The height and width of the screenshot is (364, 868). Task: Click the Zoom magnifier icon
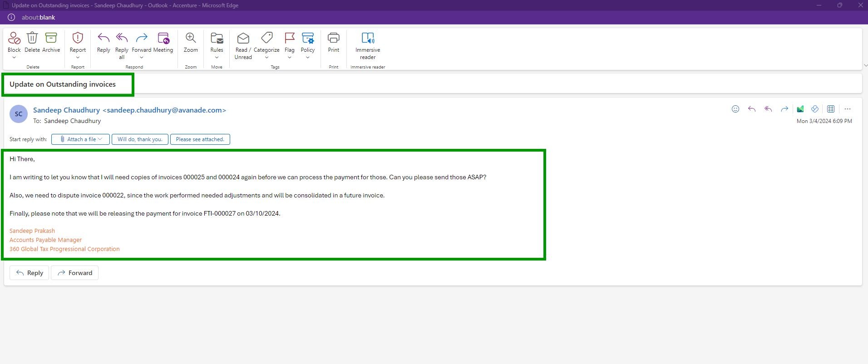tap(191, 38)
